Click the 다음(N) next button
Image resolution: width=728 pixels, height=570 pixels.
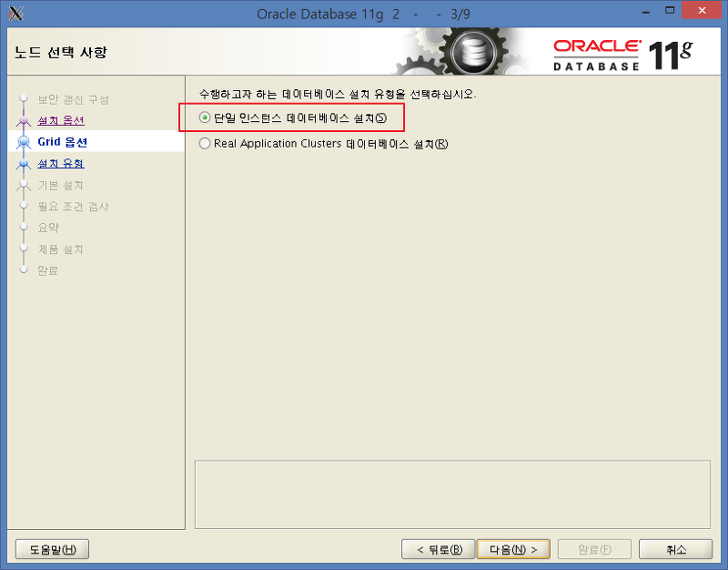coord(513,550)
